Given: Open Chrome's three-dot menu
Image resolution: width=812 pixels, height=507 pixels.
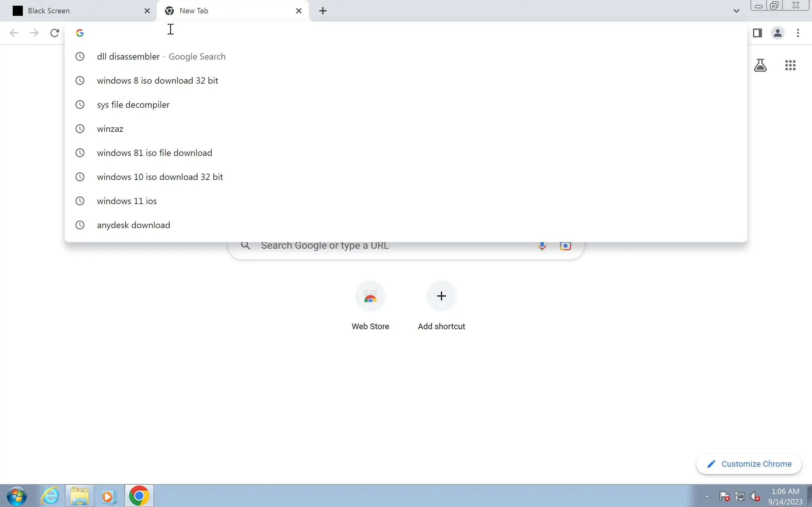Looking at the screenshot, I should 798,33.
